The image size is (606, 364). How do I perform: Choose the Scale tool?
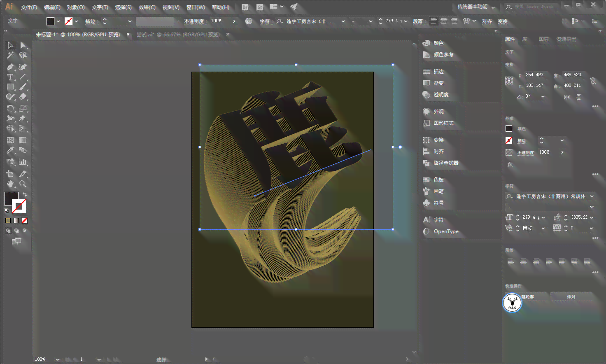[23, 109]
